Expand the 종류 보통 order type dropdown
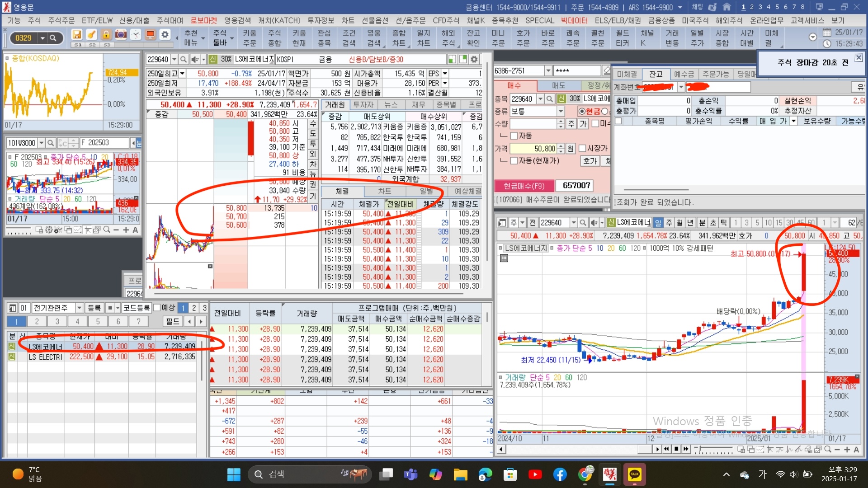This screenshot has width=868, height=488. pyautogui.click(x=561, y=111)
